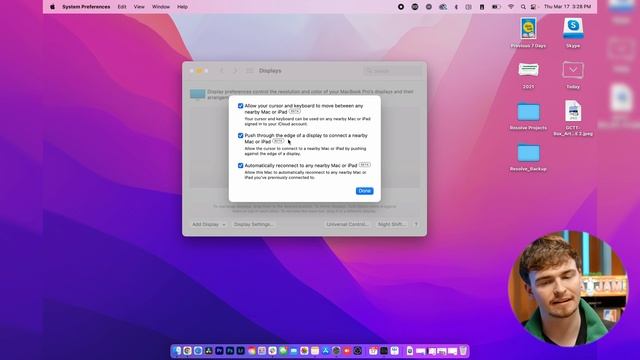Open the Window menu

click(x=161, y=7)
